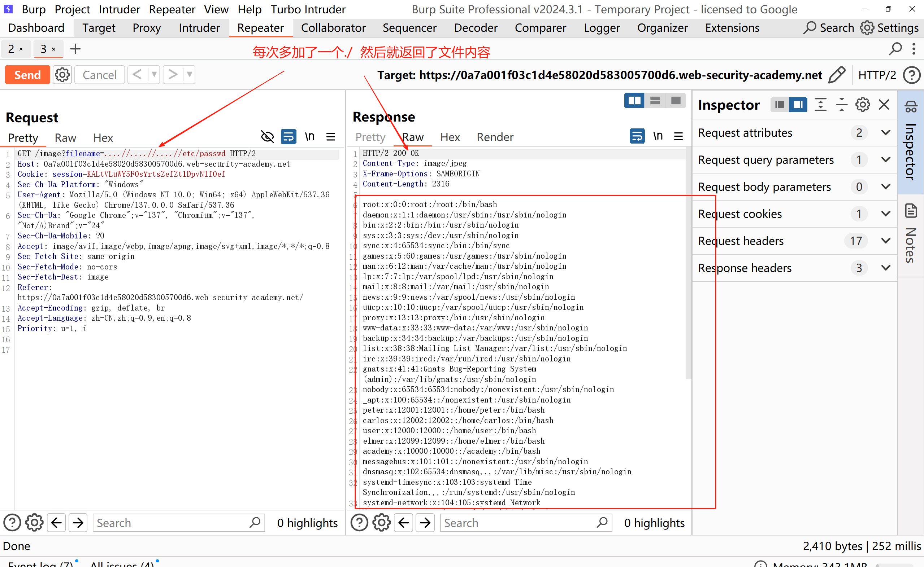Click the request hamburger menu icon
This screenshot has height=567, width=924.
click(331, 137)
